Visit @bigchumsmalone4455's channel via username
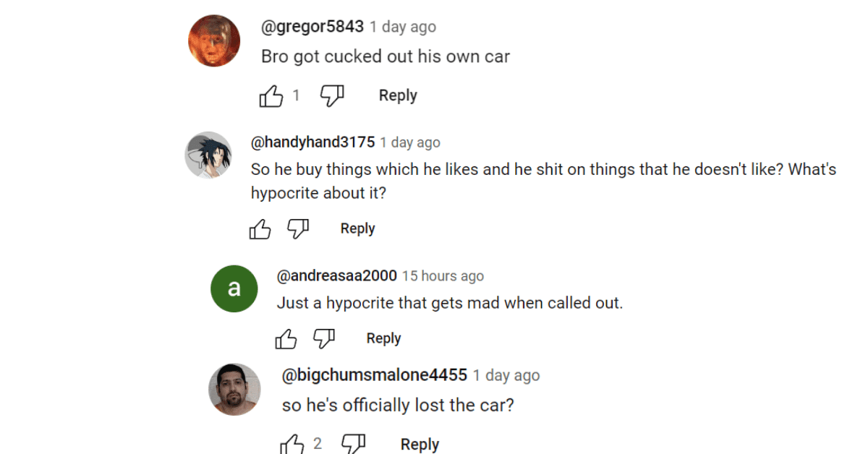The width and height of the screenshot is (868, 454). [x=374, y=375]
